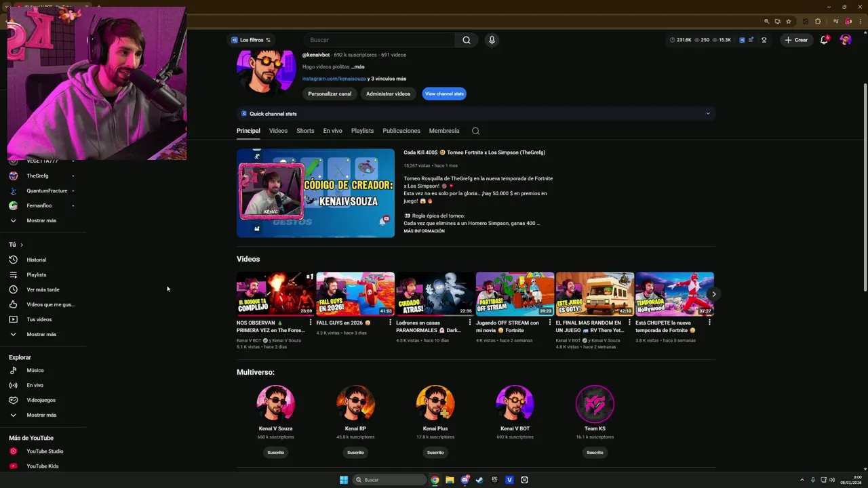The width and height of the screenshot is (868, 488).
Task: Switch to the Videos tab
Action: pos(278,131)
